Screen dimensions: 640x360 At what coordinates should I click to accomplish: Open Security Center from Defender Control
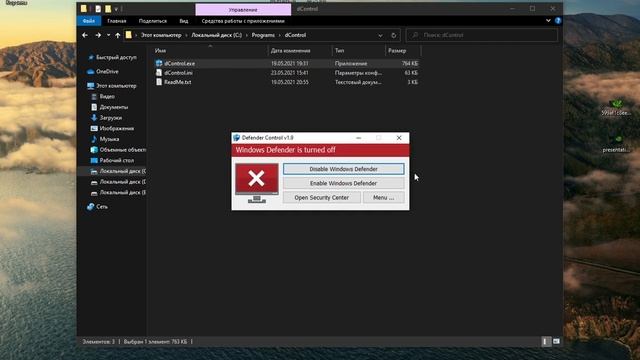pyautogui.click(x=322, y=198)
